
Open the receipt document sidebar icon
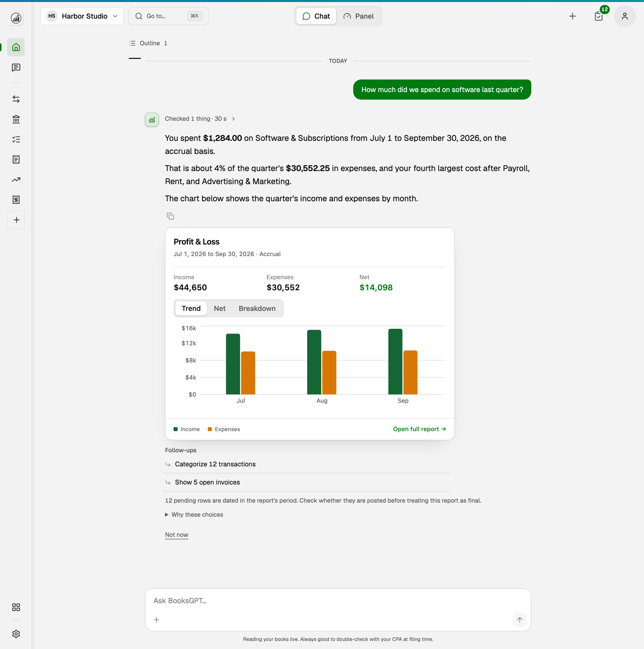[16, 159]
